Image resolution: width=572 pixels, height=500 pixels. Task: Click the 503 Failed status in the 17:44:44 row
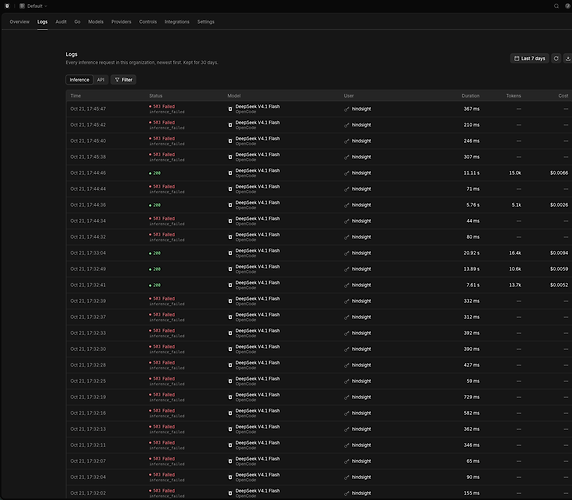tap(162, 187)
